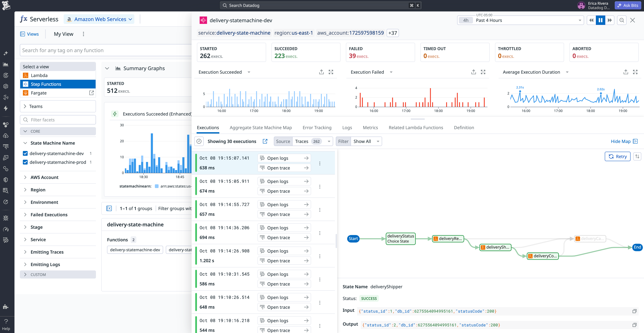Image resolution: width=644 pixels, height=333 pixels.
Task: Uncheck delivery-statemachine-prod facet
Action: point(25,162)
